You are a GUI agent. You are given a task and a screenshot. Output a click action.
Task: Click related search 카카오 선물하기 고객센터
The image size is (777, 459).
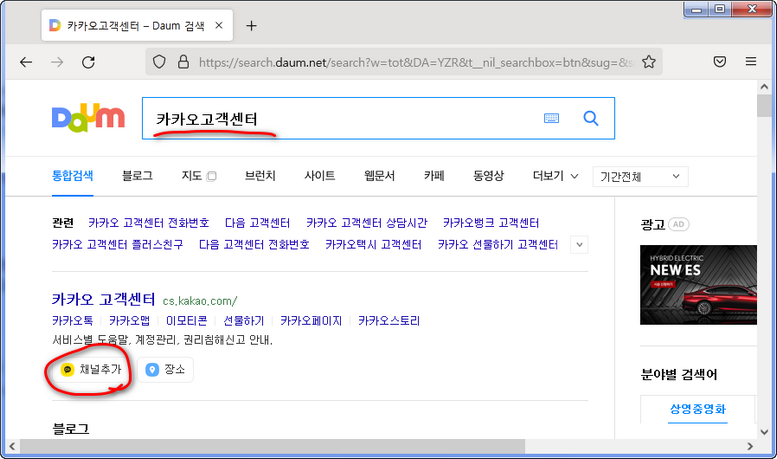tap(498, 245)
